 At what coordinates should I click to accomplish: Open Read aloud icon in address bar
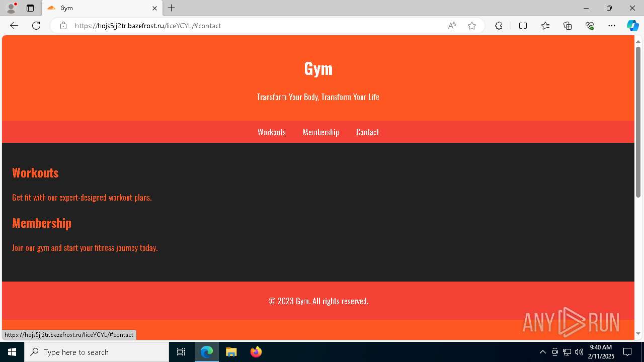[x=452, y=26]
